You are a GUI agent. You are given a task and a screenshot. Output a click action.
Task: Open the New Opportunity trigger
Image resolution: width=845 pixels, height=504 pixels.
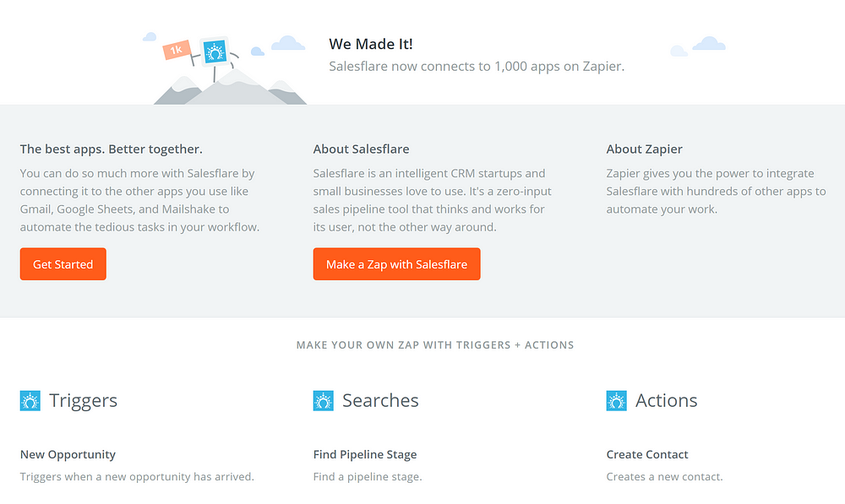[x=68, y=454]
